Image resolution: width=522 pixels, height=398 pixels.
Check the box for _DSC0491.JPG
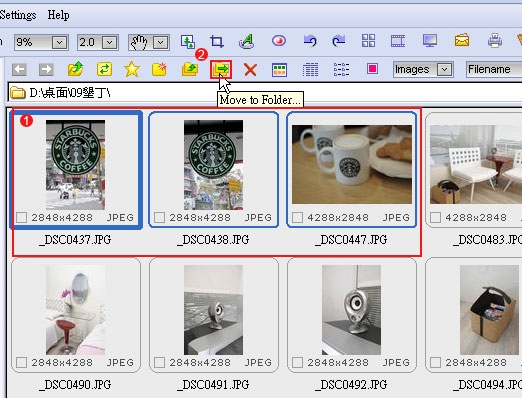click(x=159, y=362)
